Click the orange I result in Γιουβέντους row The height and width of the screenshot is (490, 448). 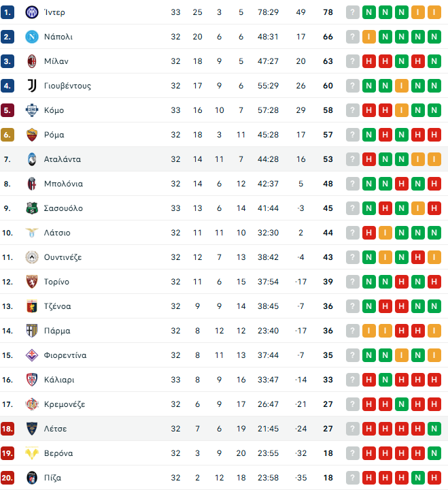coord(402,86)
